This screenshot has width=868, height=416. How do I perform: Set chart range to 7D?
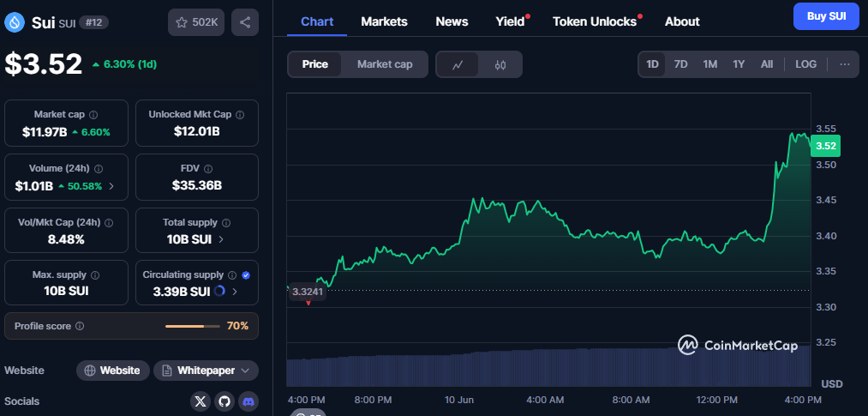tap(681, 64)
